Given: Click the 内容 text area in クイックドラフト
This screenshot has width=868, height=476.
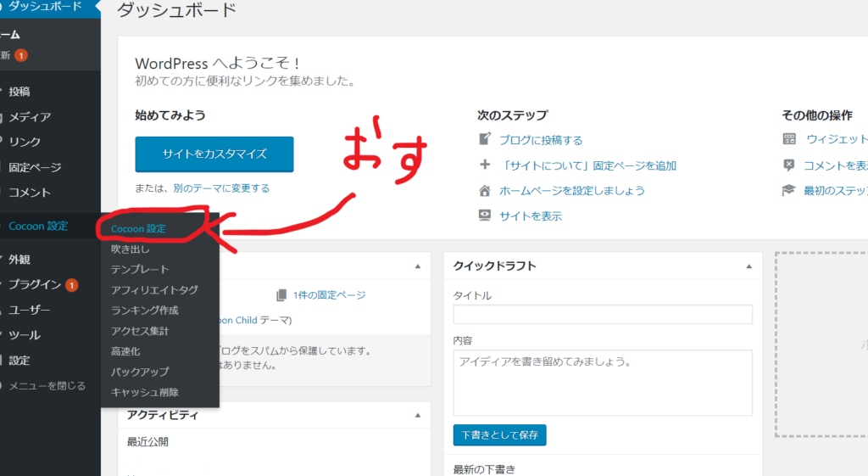Looking at the screenshot, I should pyautogui.click(x=603, y=383).
